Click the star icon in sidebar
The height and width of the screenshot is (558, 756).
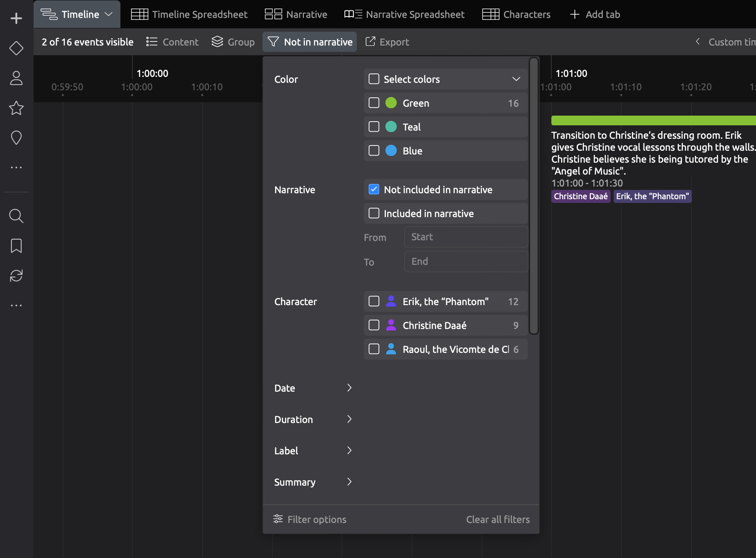pos(16,108)
